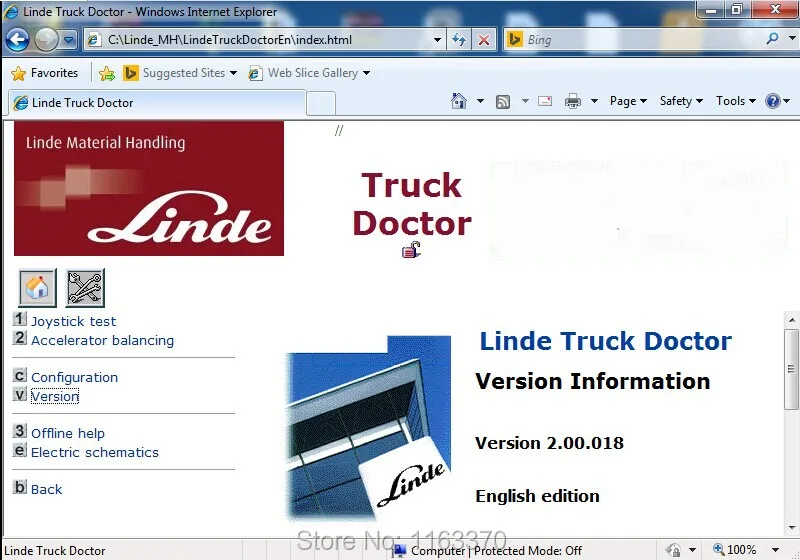The image size is (800, 560).
Task: Open the search provider dropdown arrow
Action: [792, 38]
